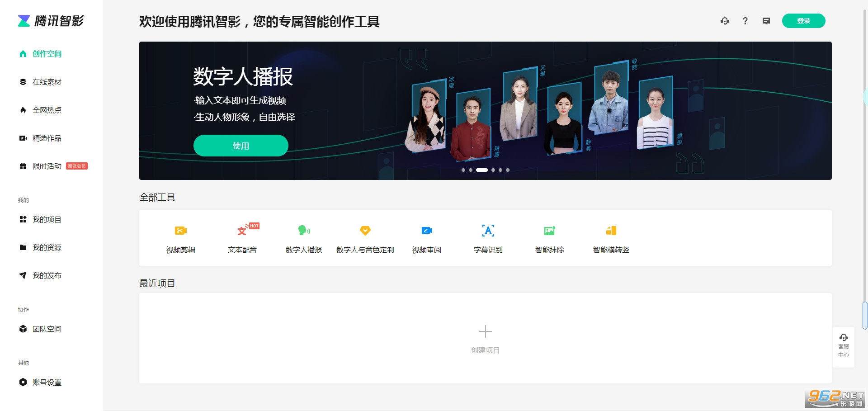Click the 在线素材 layers icon
Image resolution: width=868 pixels, height=411 pixels.
[x=23, y=82]
